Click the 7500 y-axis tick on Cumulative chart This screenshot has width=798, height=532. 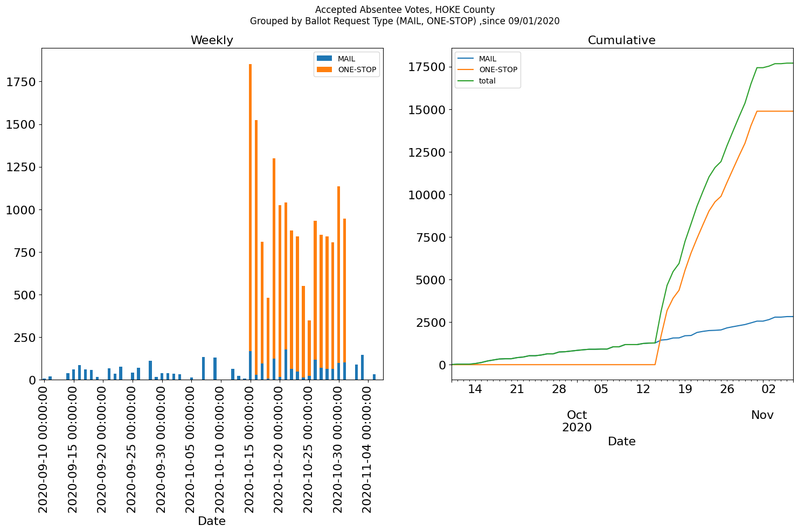click(x=431, y=237)
